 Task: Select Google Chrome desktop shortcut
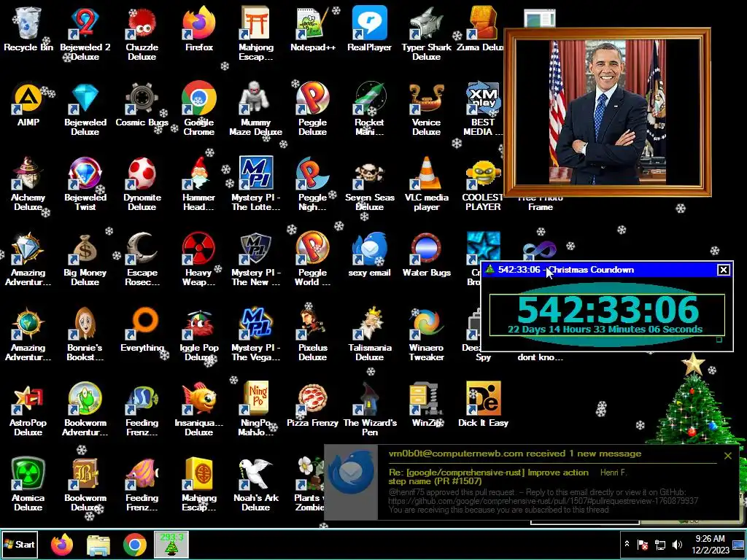(198, 108)
